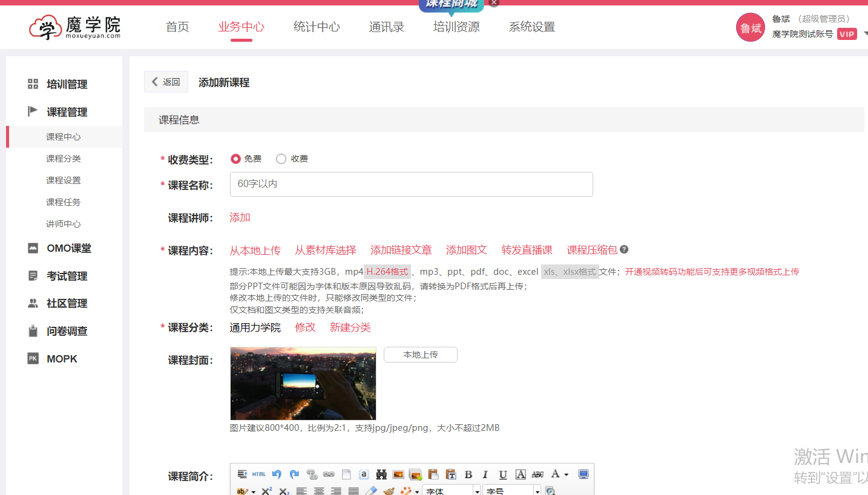The width and height of the screenshot is (868, 495).
Task: Click the unlink broken-chain icon
Action: 312,474
